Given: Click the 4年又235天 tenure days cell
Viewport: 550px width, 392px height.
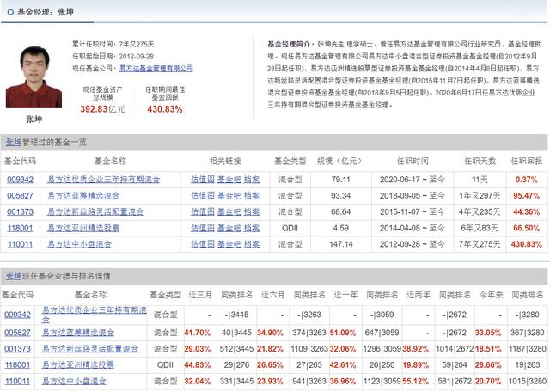Looking at the screenshot, I should pos(480,212).
